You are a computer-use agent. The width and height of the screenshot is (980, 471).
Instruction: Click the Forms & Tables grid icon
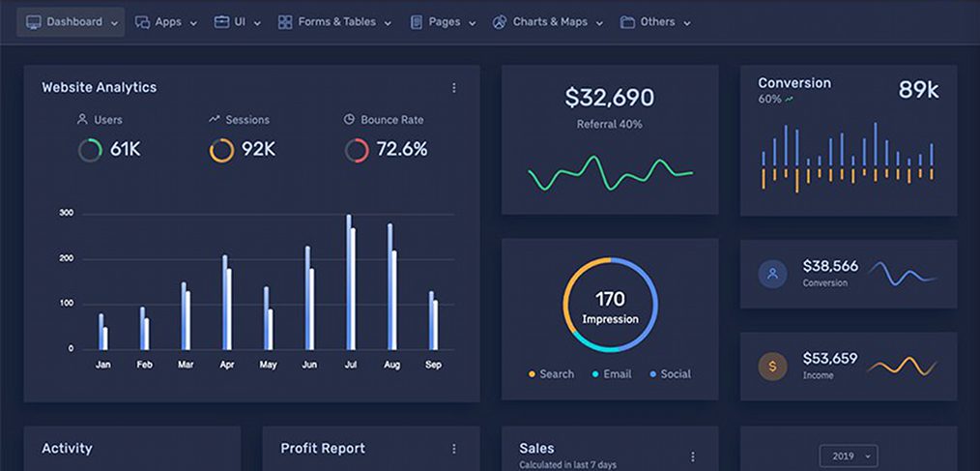pyautogui.click(x=285, y=22)
